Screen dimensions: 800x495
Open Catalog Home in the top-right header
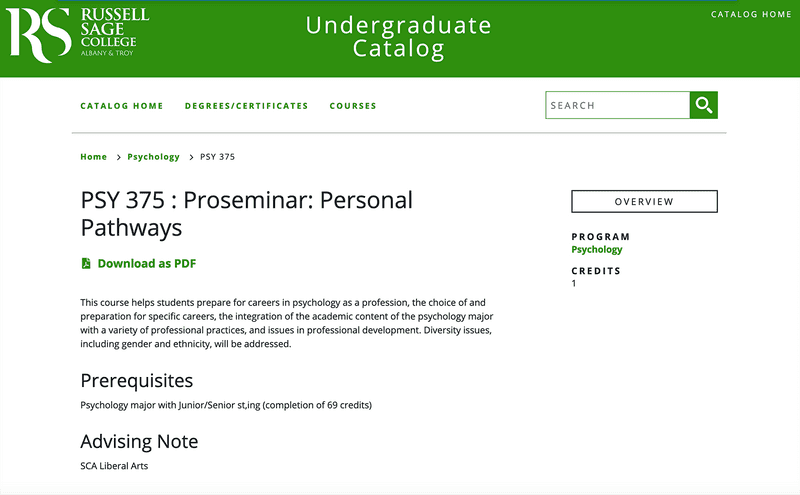pos(750,15)
